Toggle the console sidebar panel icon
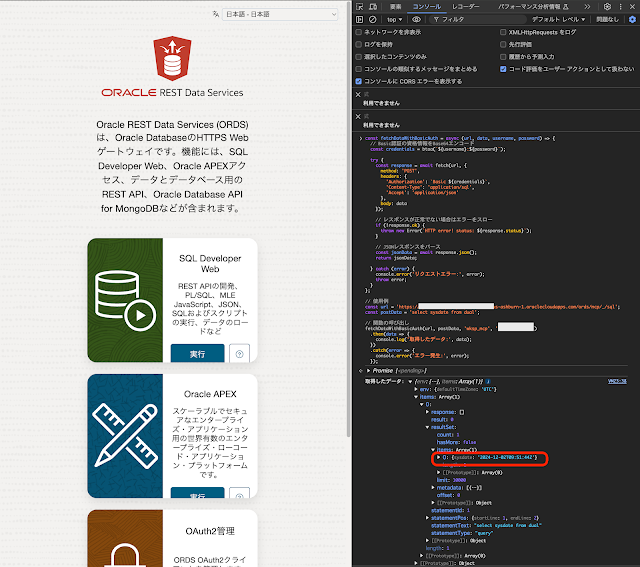This screenshot has height=567, width=640. (360, 19)
